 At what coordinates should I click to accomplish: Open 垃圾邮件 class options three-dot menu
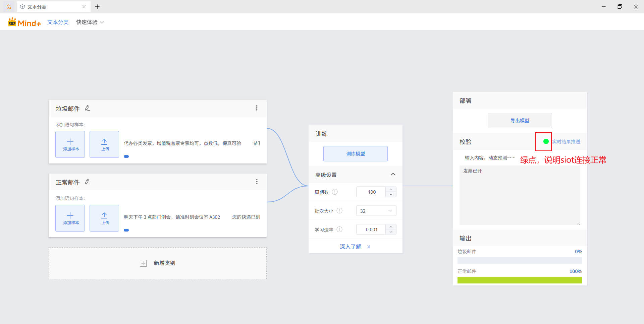(257, 108)
